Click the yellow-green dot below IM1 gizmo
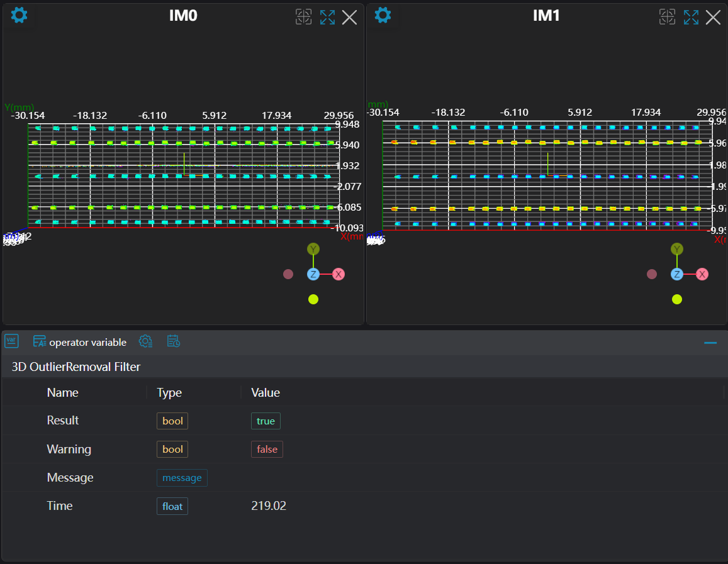The height and width of the screenshot is (564, 728). pyautogui.click(x=677, y=299)
